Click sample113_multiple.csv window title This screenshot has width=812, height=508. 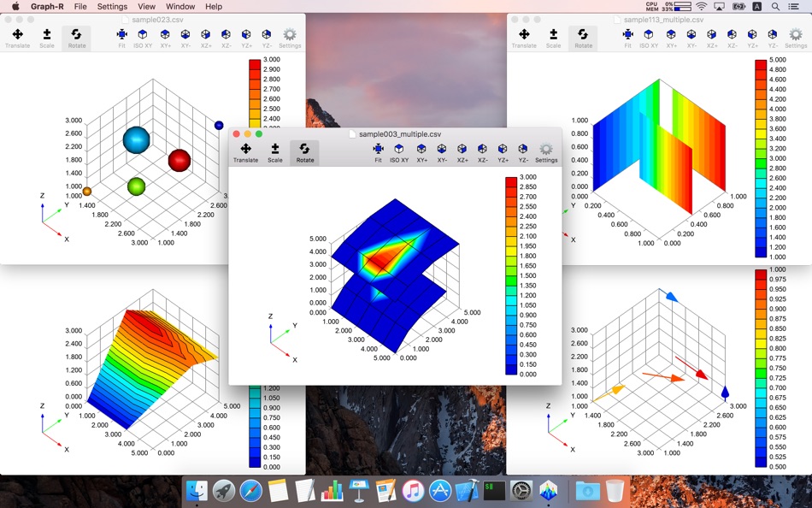pos(663,20)
